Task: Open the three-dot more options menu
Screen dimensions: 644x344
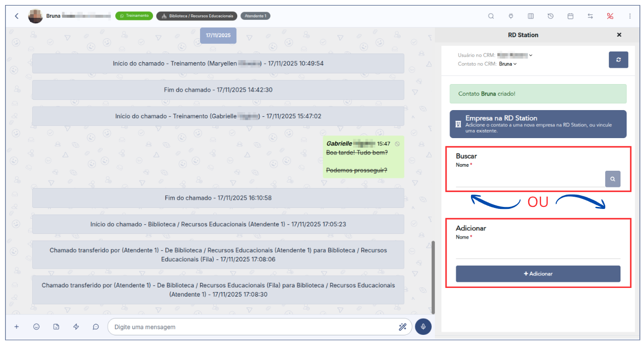Action: pos(630,16)
